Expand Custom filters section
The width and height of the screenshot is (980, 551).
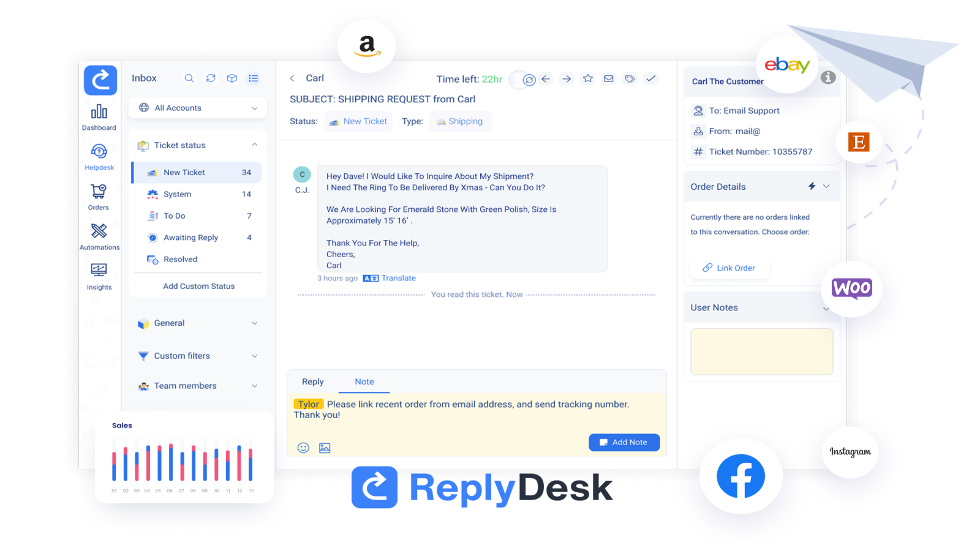tap(255, 356)
